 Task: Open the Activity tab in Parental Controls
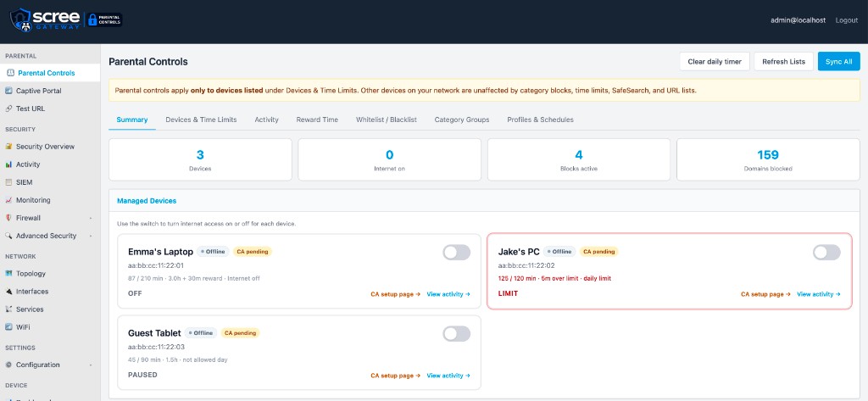pyautogui.click(x=266, y=120)
